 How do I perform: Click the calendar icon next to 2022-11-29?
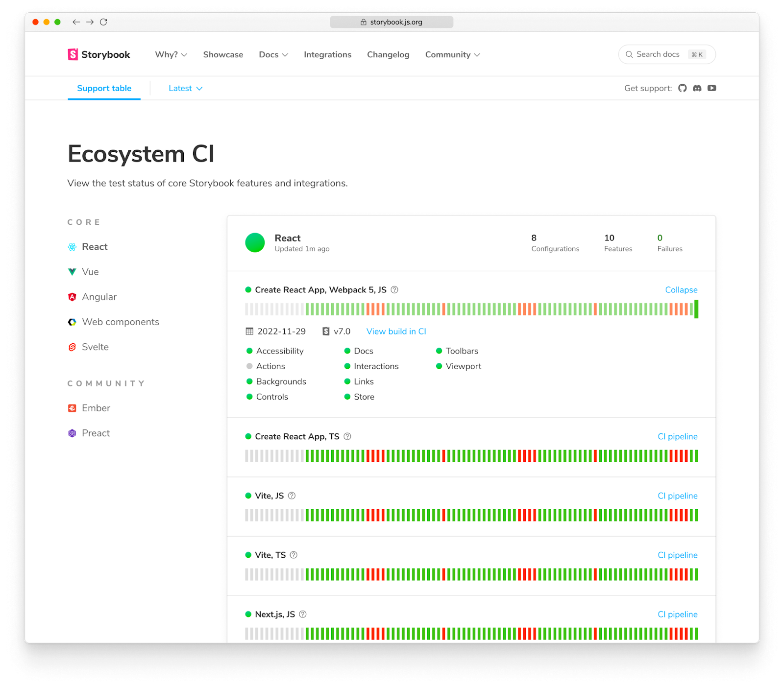[x=249, y=332]
